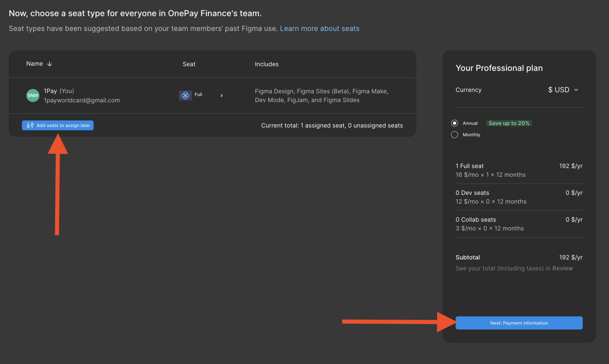Click the Full seat label text
The height and width of the screenshot is (364, 609).
tap(198, 95)
